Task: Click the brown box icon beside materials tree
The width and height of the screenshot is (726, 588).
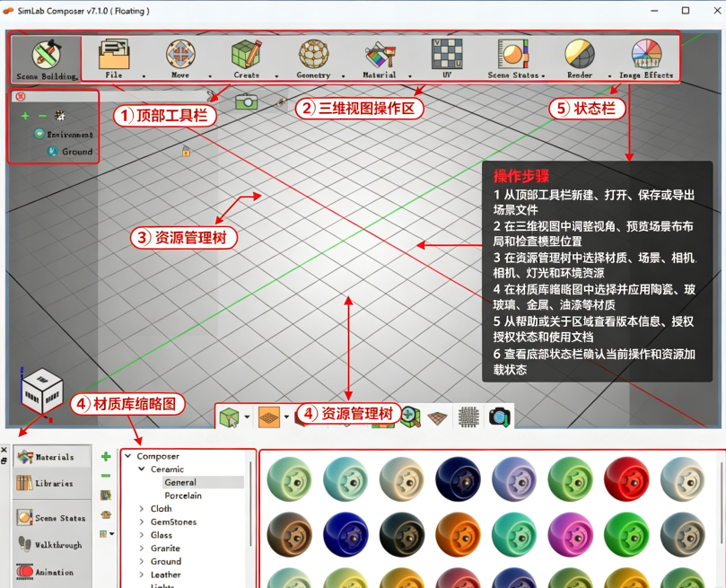Action: pyautogui.click(x=106, y=514)
